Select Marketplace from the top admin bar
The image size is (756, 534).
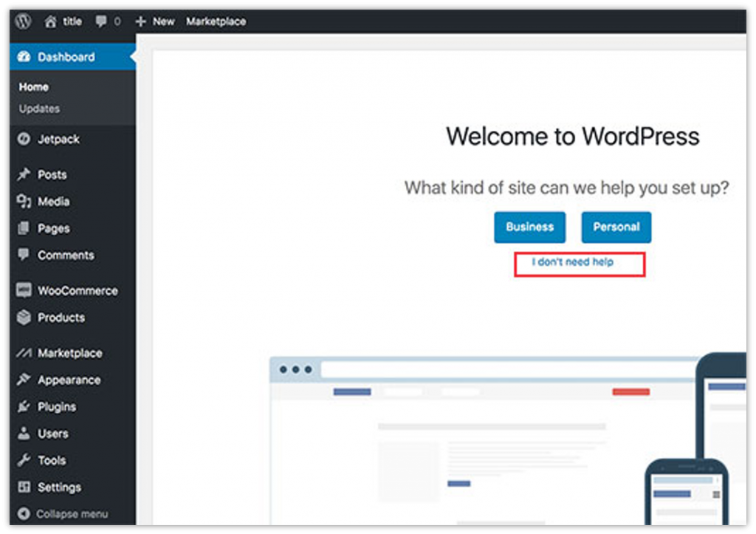click(x=216, y=21)
